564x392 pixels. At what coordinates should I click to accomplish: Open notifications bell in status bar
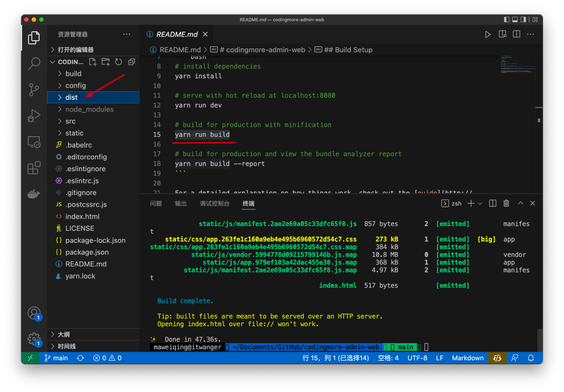tap(531, 358)
